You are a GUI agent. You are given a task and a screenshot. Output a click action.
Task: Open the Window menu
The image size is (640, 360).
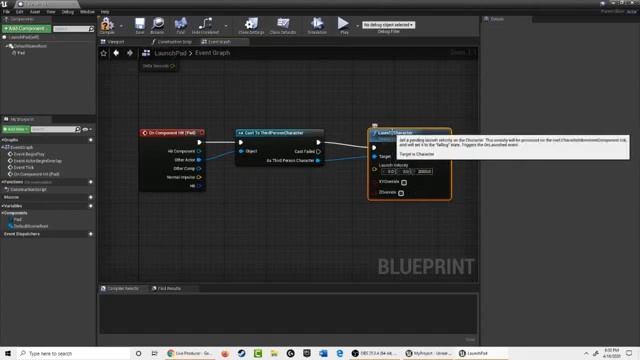pos(87,12)
